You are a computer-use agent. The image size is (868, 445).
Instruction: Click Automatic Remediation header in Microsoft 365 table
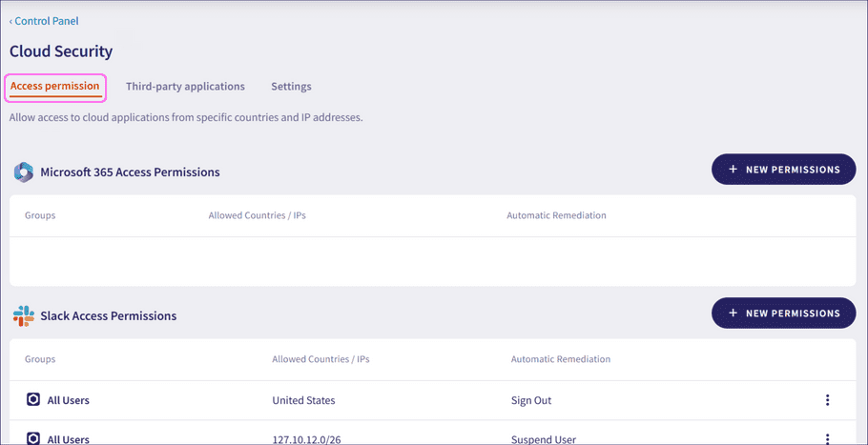pos(556,215)
